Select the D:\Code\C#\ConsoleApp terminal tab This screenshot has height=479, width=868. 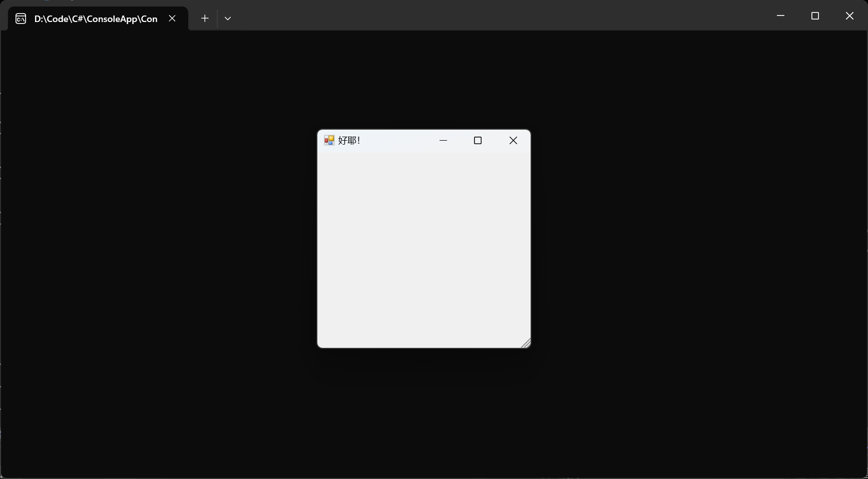pyautogui.click(x=98, y=19)
